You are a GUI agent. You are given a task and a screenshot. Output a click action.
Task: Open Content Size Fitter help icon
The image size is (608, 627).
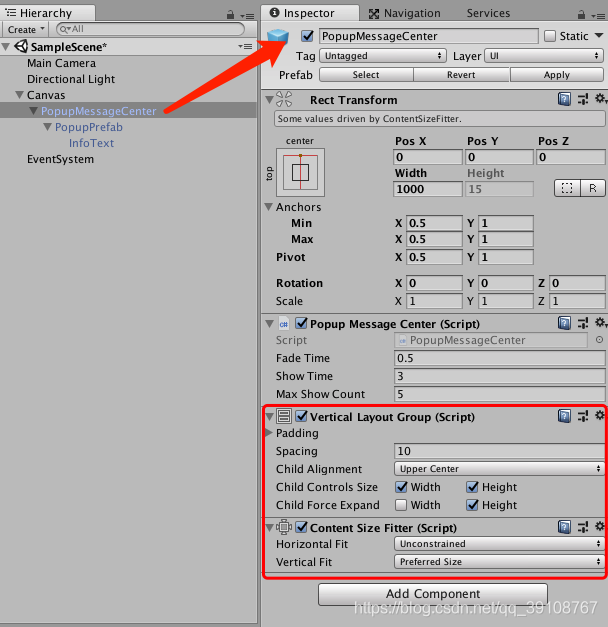pyautogui.click(x=564, y=527)
